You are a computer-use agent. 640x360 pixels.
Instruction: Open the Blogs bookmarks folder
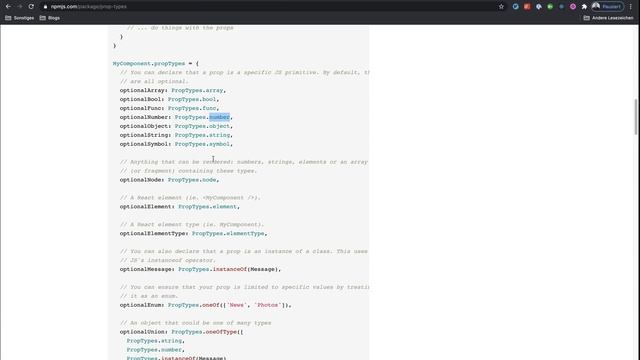(50, 18)
